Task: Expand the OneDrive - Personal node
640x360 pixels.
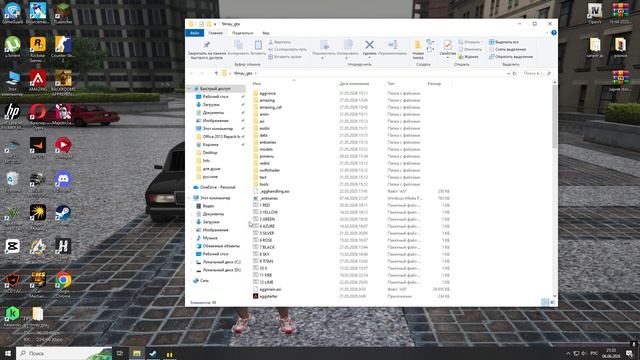Action: (x=189, y=187)
